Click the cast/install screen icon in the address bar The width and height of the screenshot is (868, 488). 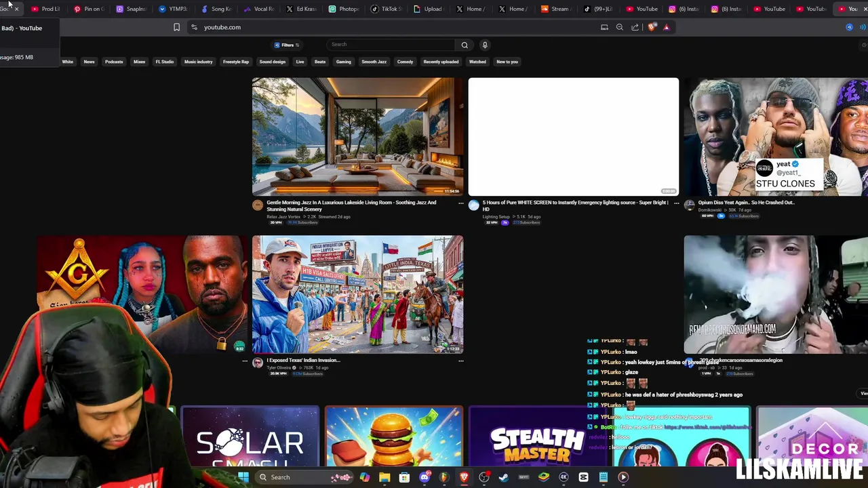click(604, 27)
